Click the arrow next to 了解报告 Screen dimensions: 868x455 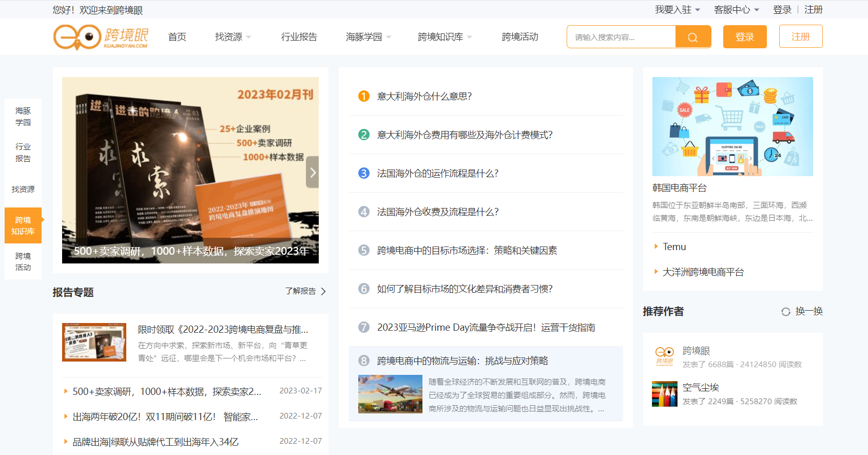[x=323, y=291]
